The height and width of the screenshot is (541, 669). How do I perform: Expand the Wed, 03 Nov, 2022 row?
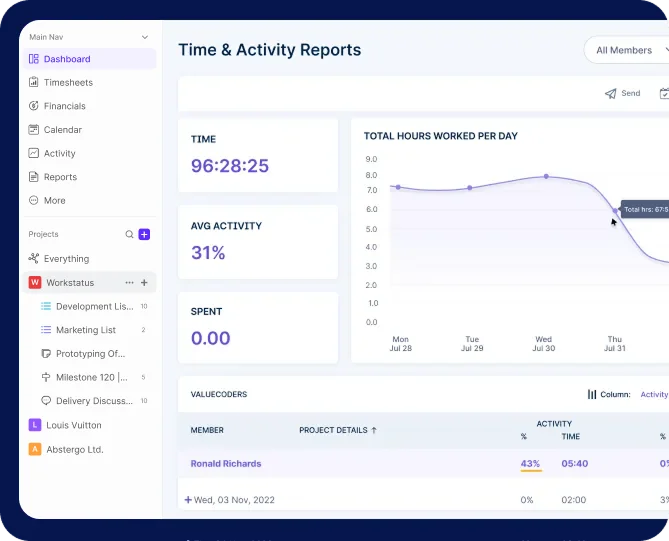(x=188, y=500)
